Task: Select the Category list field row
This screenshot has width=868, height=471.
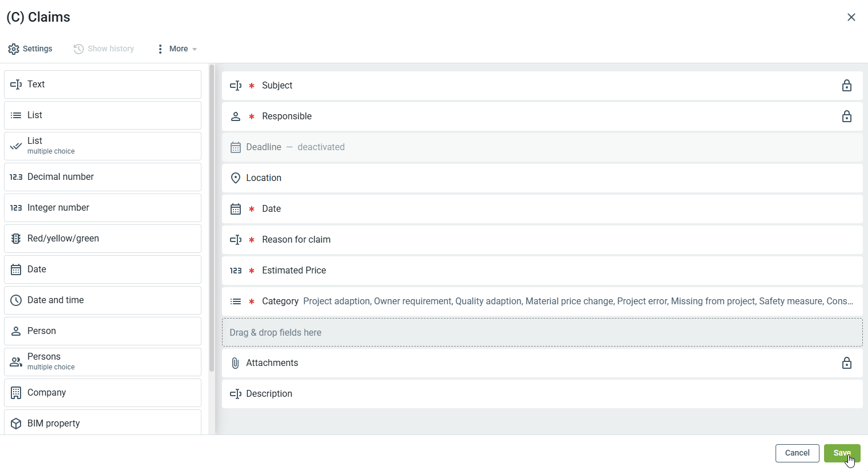Action: [x=542, y=301]
